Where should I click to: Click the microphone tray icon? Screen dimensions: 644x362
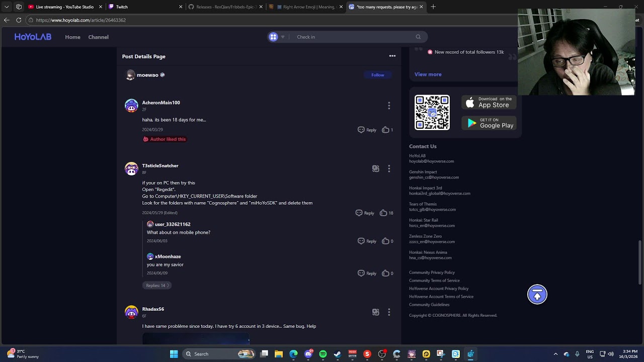click(577, 354)
